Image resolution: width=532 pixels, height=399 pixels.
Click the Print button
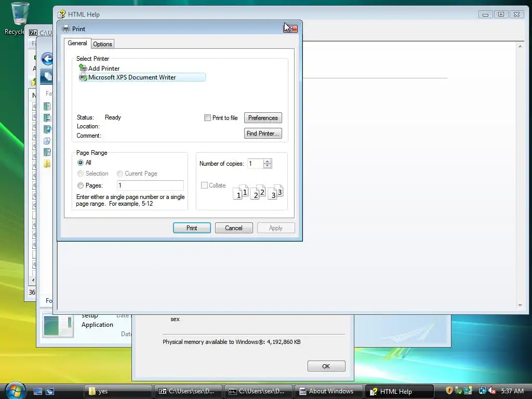[192, 228]
